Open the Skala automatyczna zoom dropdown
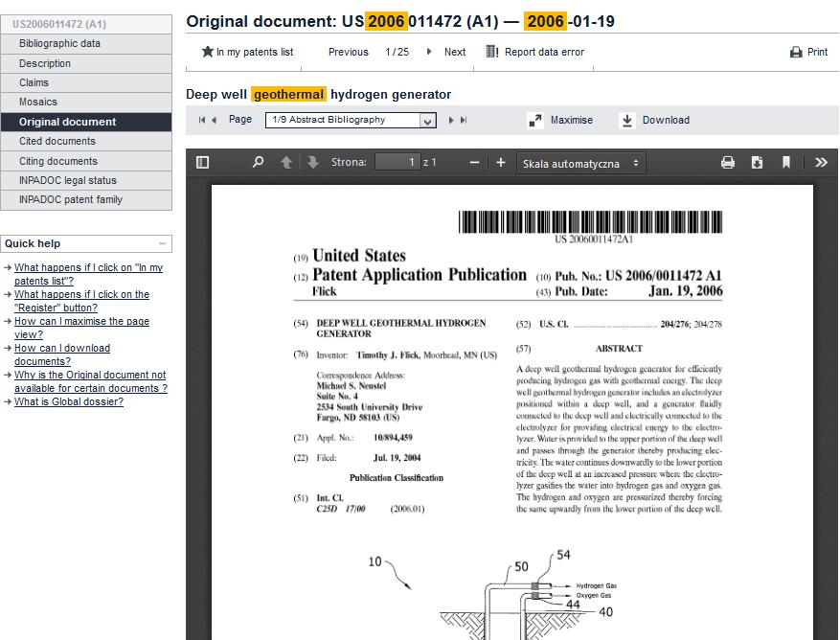 point(580,163)
